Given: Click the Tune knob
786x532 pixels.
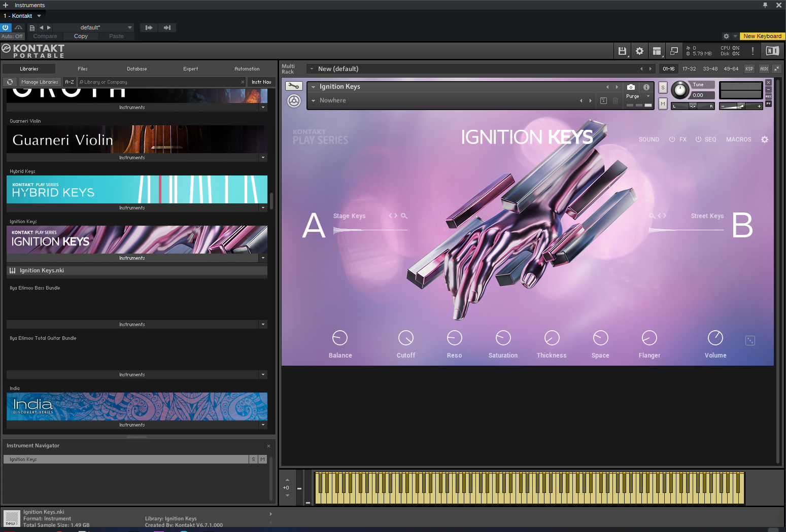Looking at the screenshot, I should (x=680, y=90).
